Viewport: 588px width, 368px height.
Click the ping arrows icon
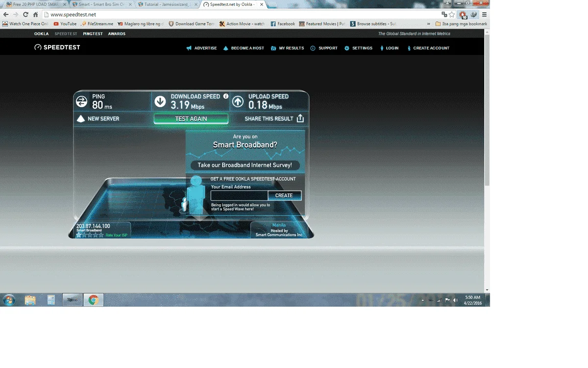[x=81, y=102]
